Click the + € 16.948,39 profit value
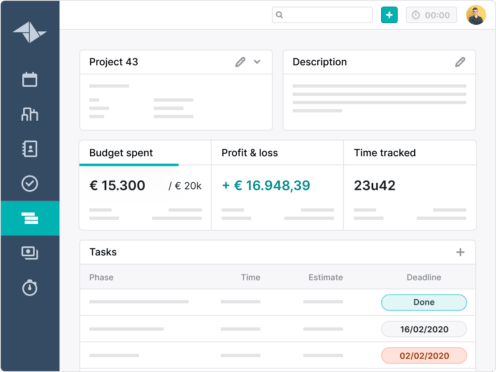The image size is (496, 372). [266, 186]
